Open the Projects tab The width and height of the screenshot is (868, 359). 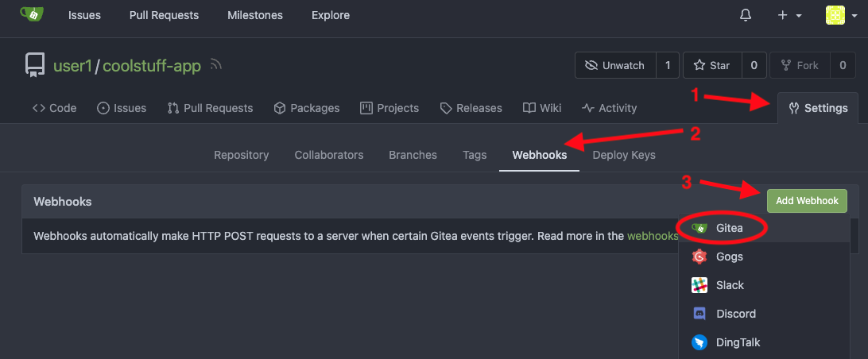[x=389, y=109]
